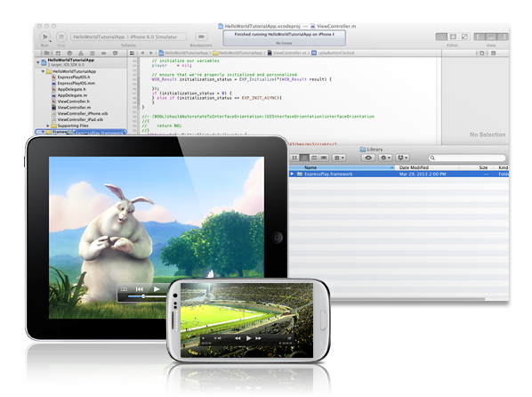Click HelloWorldTutorialApp project in jump bar
Screen dimensions: 532x397
pyautogui.click(x=183, y=53)
